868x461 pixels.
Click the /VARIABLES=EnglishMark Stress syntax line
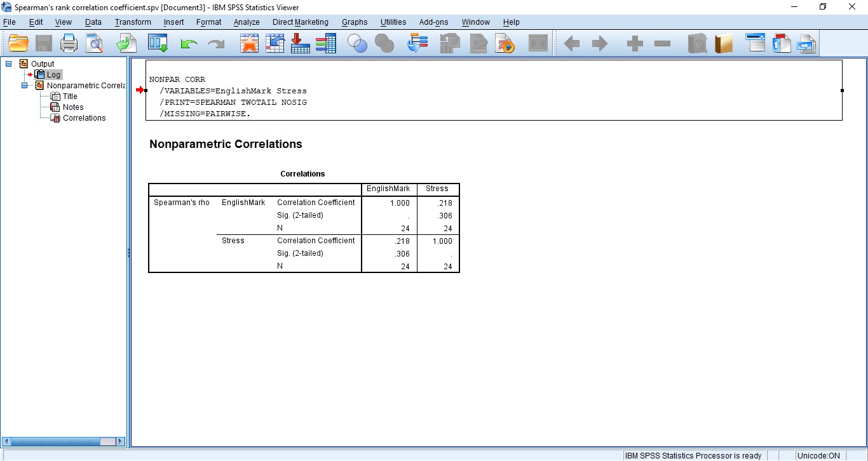pos(233,91)
